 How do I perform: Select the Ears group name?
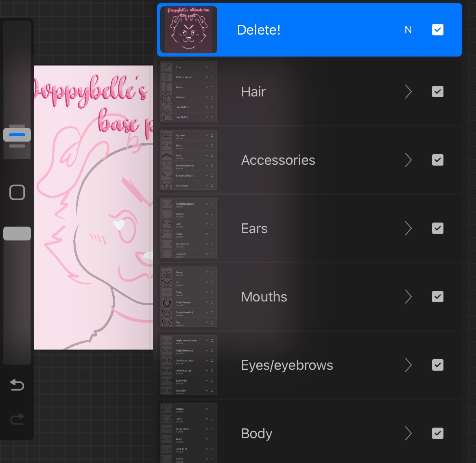[x=254, y=228]
